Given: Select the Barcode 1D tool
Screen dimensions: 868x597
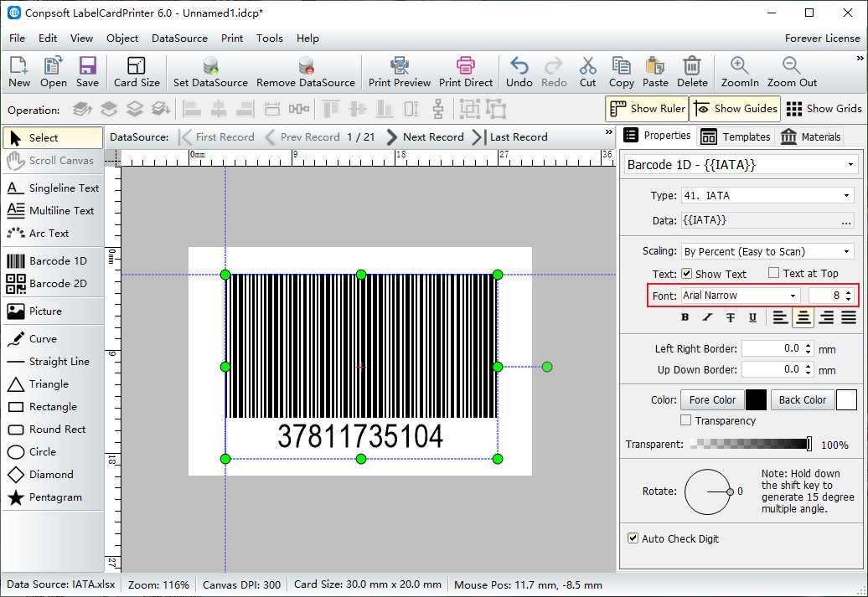Looking at the screenshot, I should coord(53,260).
